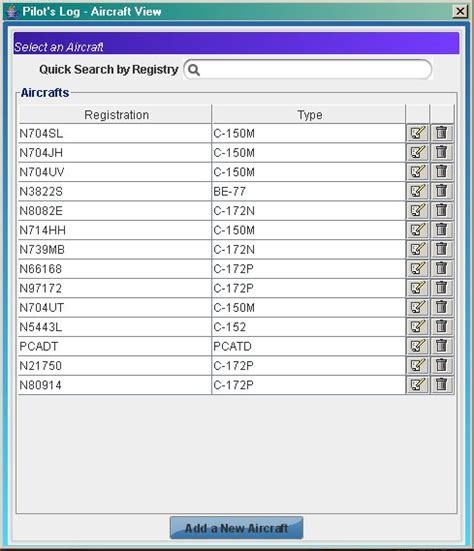
Task: Delete the N704JH aircraft row
Action: pos(442,153)
